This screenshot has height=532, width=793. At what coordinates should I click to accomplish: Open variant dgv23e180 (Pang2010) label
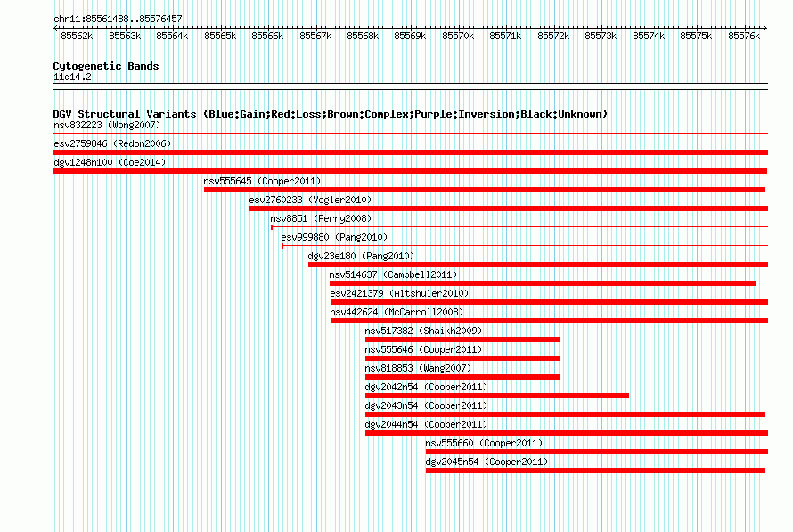(x=361, y=256)
